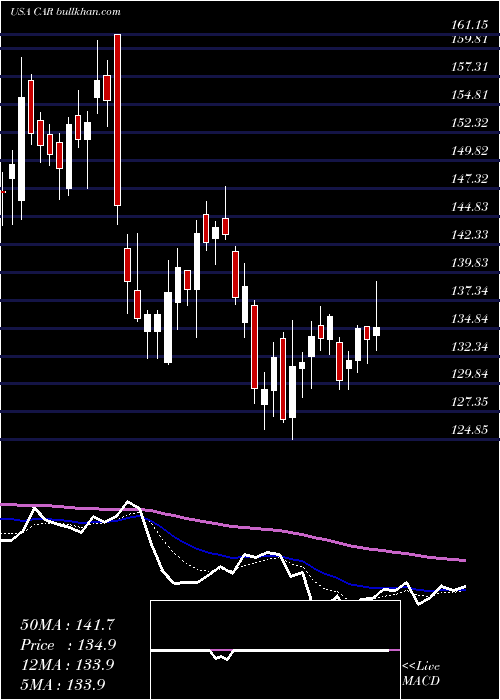500x700 pixels.
Task: Click the 50MA : 141.7 readout
Action: 68,625
